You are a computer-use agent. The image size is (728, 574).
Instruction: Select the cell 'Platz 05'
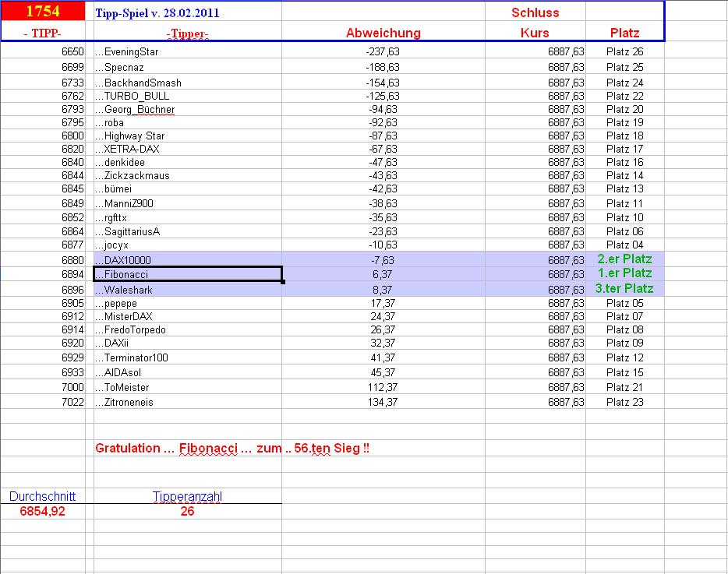click(624, 303)
